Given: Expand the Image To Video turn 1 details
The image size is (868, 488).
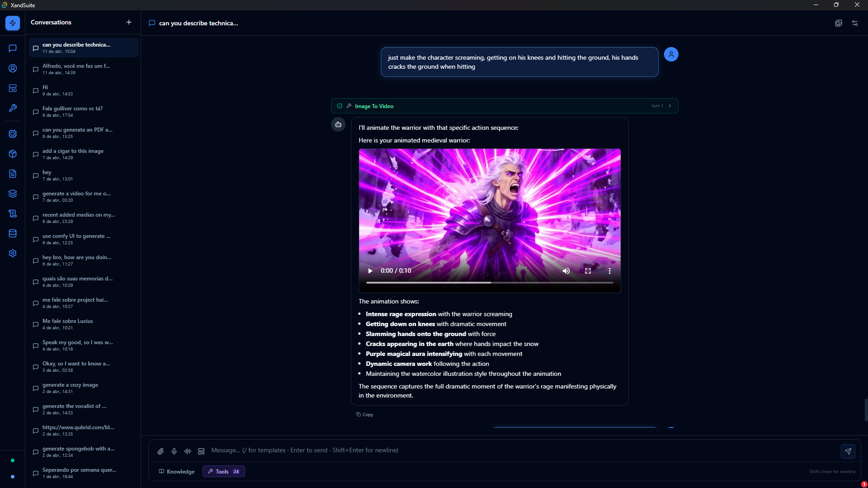Looking at the screenshot, I should (x=670, y=105).
